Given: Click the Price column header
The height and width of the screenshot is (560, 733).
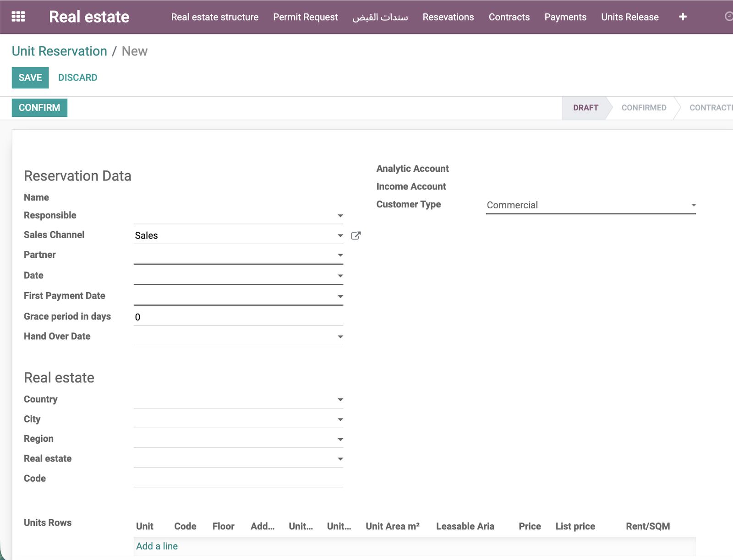Looking at the screenshot, I should [x=530, y=526].
